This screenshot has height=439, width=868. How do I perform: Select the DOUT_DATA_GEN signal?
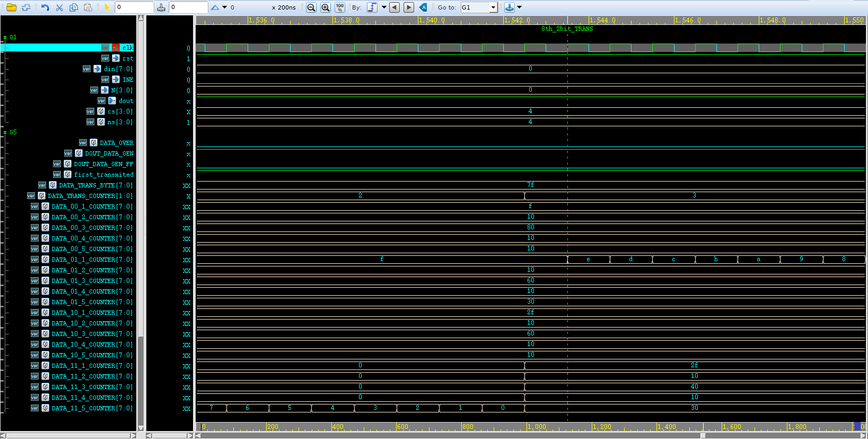coord(109,153)
